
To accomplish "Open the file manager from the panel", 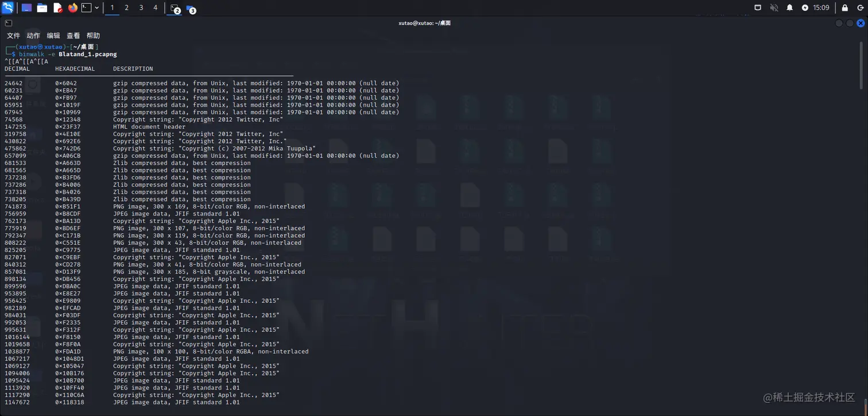I will coord(42,7).
